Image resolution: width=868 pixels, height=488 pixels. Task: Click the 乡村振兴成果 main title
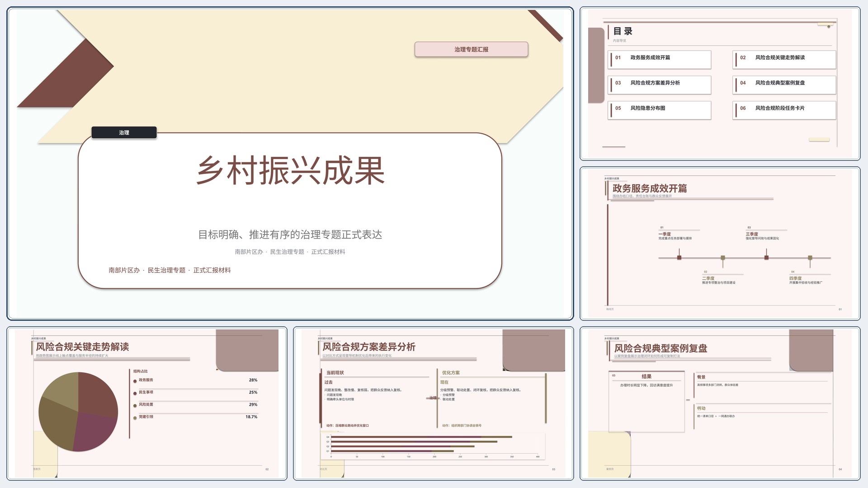click(x=290, y=170)
